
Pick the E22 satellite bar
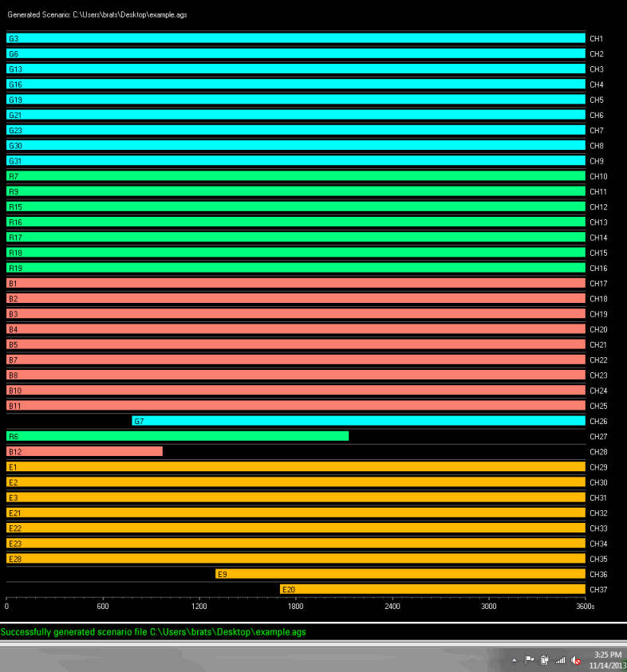pyautogui.click(x=296, y=528)
